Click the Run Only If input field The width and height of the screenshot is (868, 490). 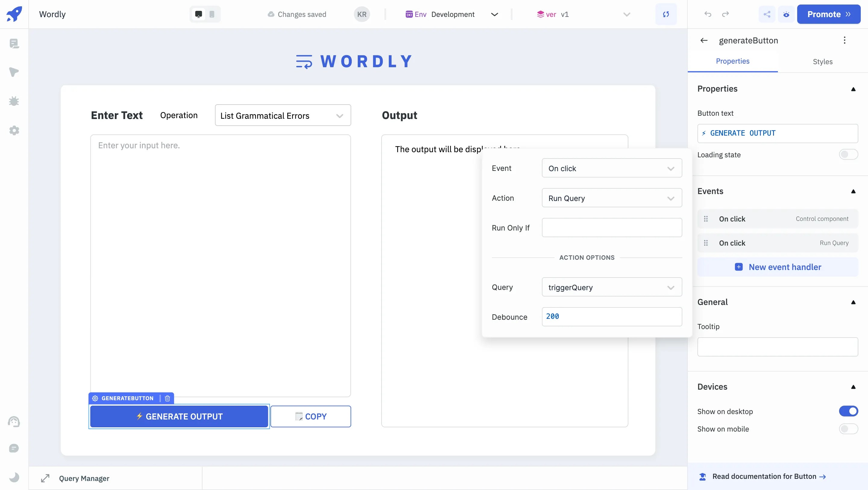click(x=612, y=228)
